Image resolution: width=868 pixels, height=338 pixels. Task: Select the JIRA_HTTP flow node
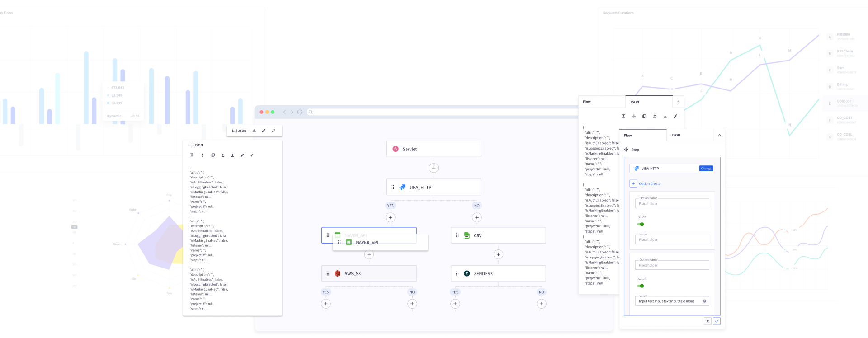point(434,187)
